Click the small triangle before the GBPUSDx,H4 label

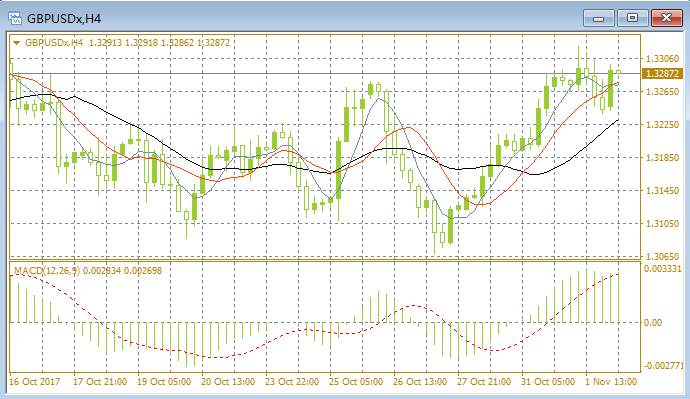click(x=17, y=43)
